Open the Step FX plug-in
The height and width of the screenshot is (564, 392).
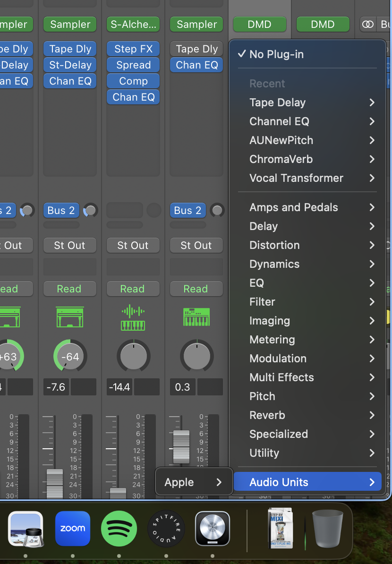pyautogui.click(x=133, y=49)
